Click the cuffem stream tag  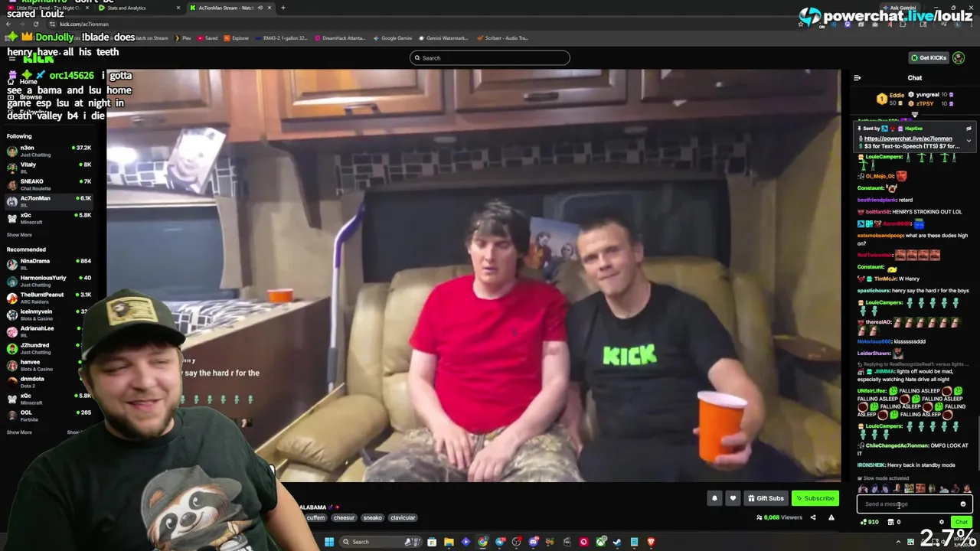tap(316, 518)
